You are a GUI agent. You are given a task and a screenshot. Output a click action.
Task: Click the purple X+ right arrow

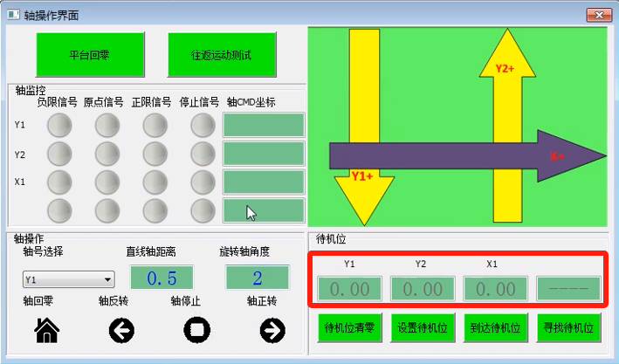click(463, 156)
